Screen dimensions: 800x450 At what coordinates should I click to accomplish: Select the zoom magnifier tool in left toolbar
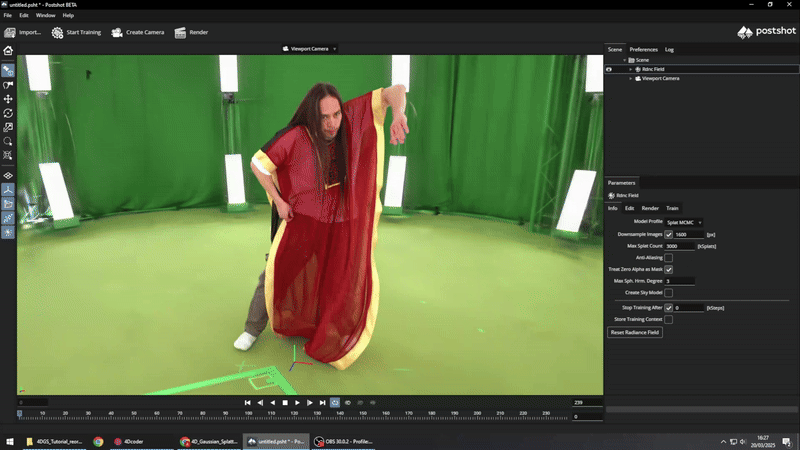[8, 141]
